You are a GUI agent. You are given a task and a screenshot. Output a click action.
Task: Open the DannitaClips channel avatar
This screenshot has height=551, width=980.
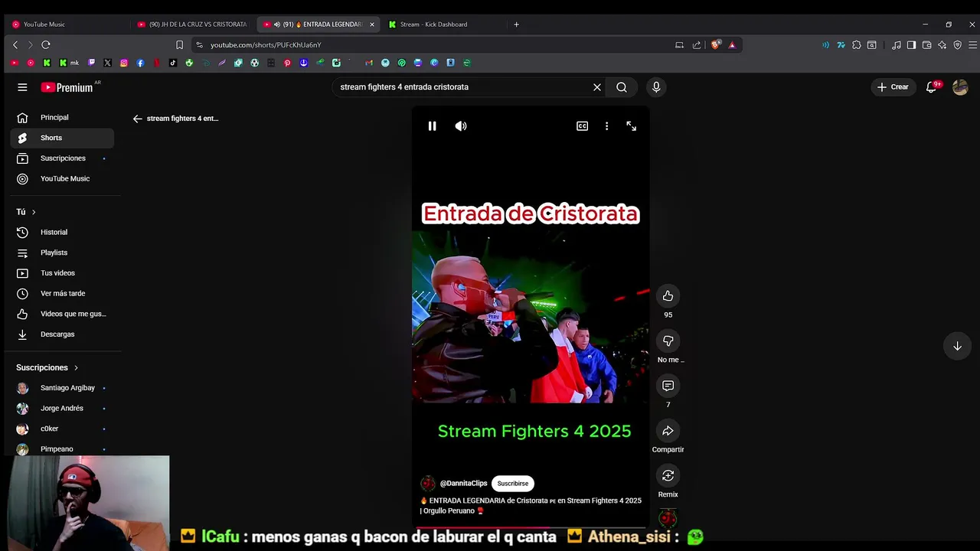click(x=428, y=484)
